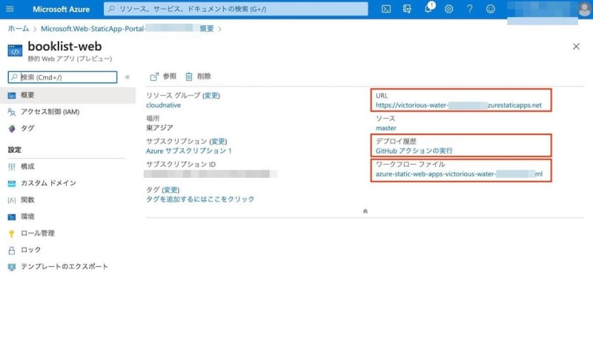
Task: Click the ロール管理 key icon
Action: point(12,234)
